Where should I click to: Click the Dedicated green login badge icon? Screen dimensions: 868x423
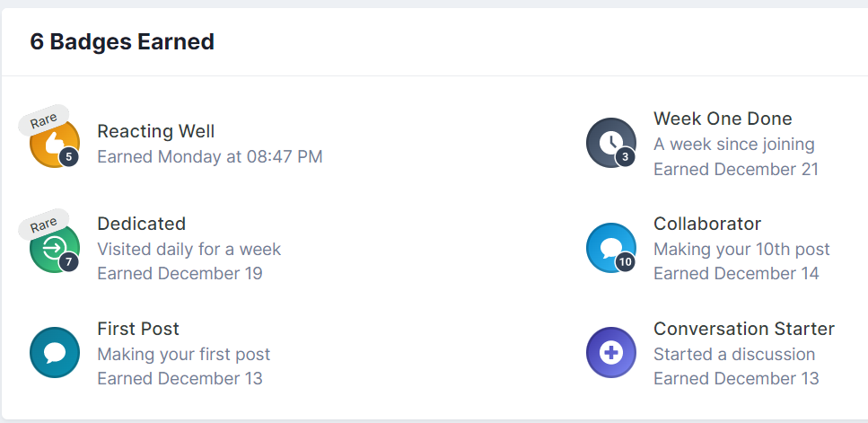click(x=53, y=248)
